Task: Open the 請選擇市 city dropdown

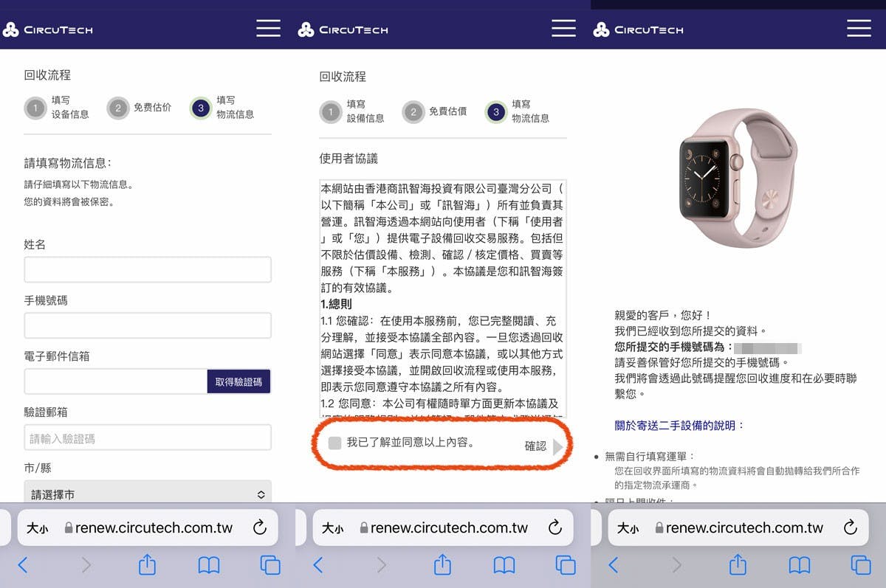Action: point(148,494)
